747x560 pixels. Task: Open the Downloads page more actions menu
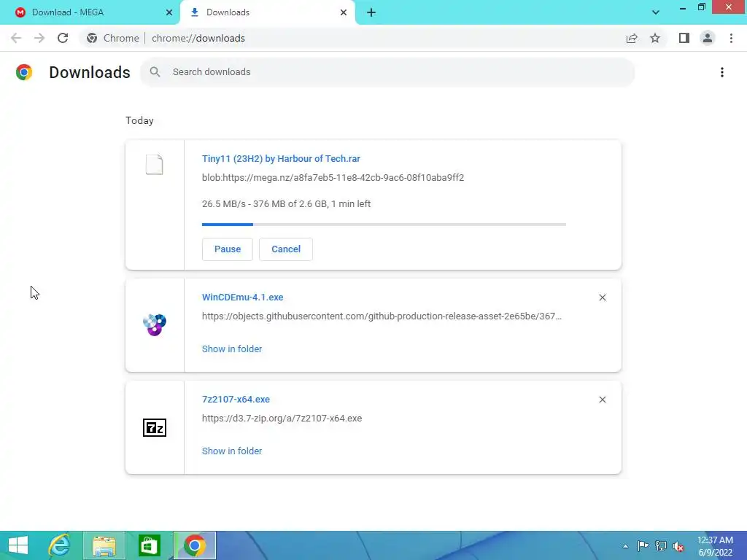click(722, 72)
